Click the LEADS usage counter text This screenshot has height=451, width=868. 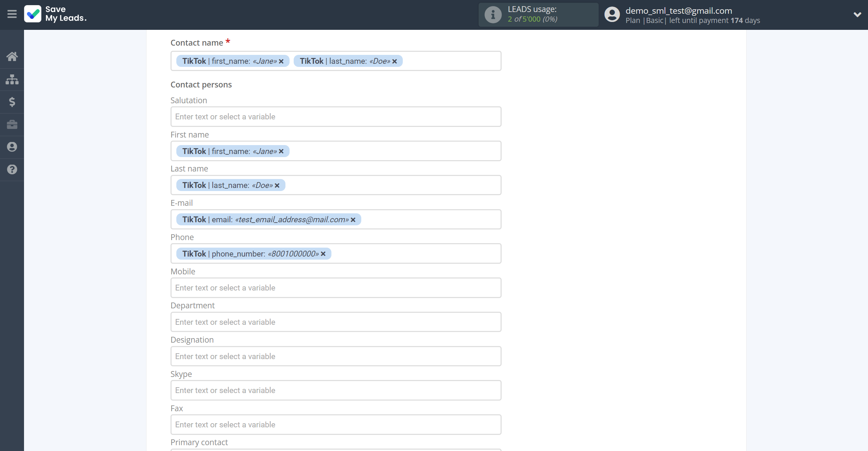532,19
